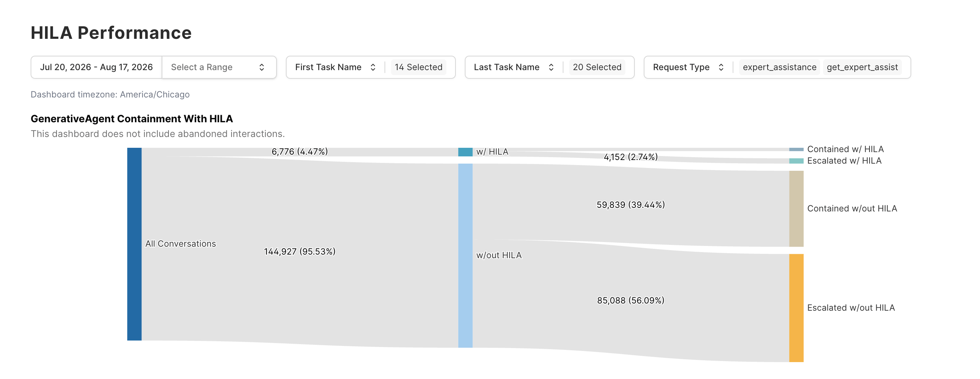This screenshot has height=379, width=980.
Task: Select the expert_assistance tag
Action: pos(779,67)
